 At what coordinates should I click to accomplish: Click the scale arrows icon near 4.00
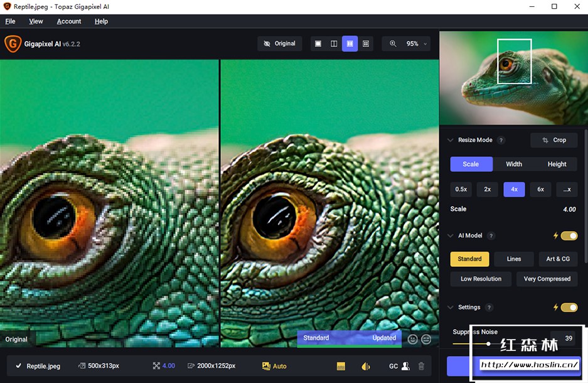[x=156, y=366]
